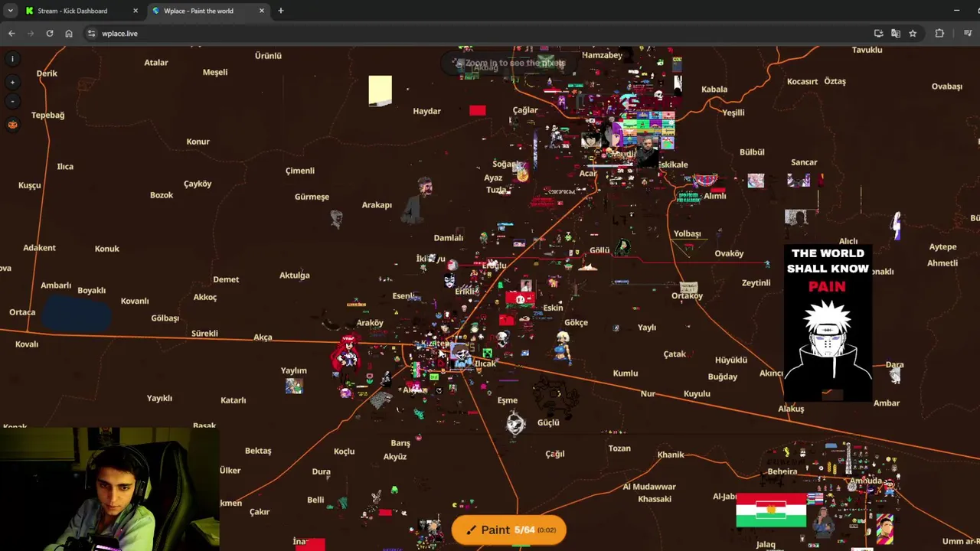
Task: Click the Sancar map label
Action: click(x=804, y=162)
